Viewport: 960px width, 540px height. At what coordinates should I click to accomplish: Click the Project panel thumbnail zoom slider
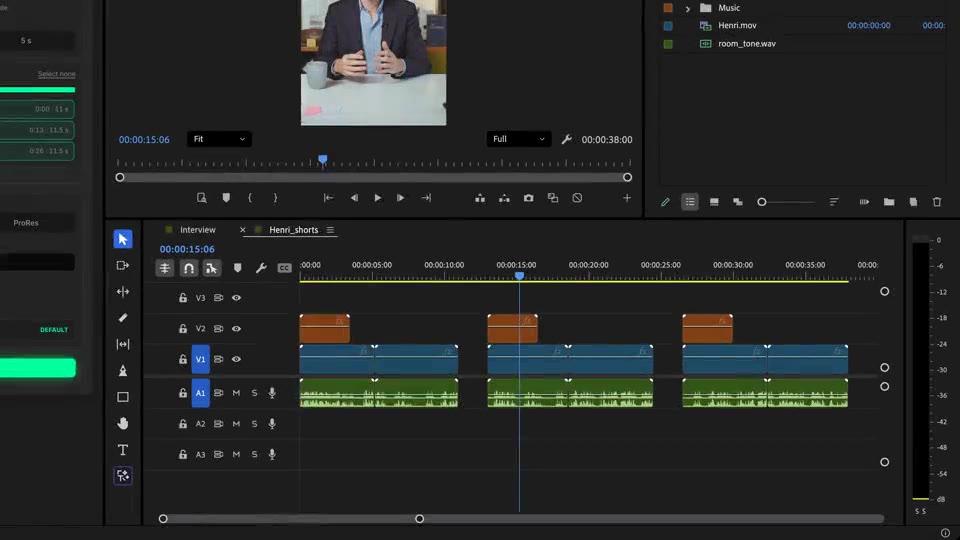click(786, 201)
